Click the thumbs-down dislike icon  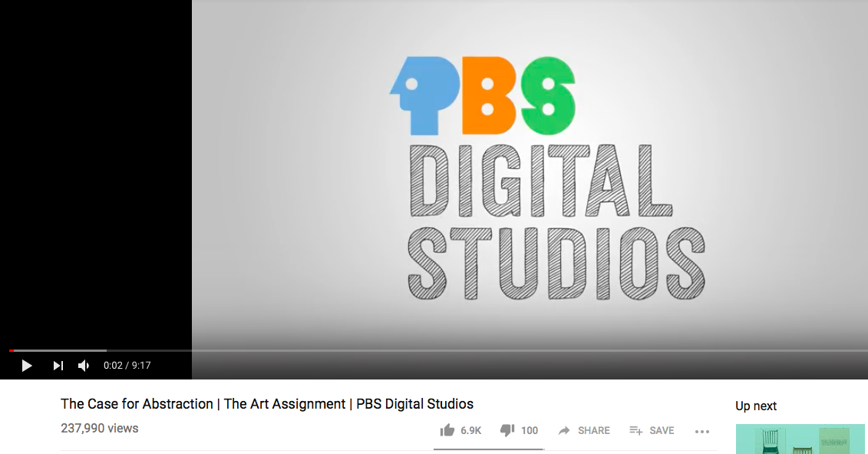pos(507,430)
